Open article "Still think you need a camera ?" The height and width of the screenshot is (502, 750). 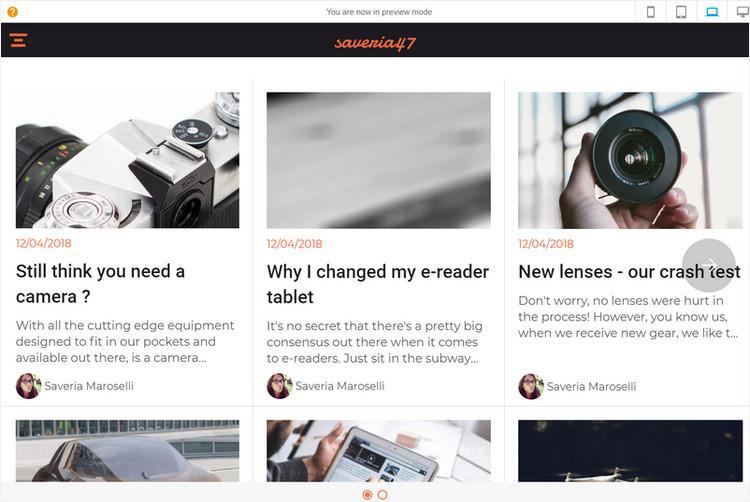point(100,284)
